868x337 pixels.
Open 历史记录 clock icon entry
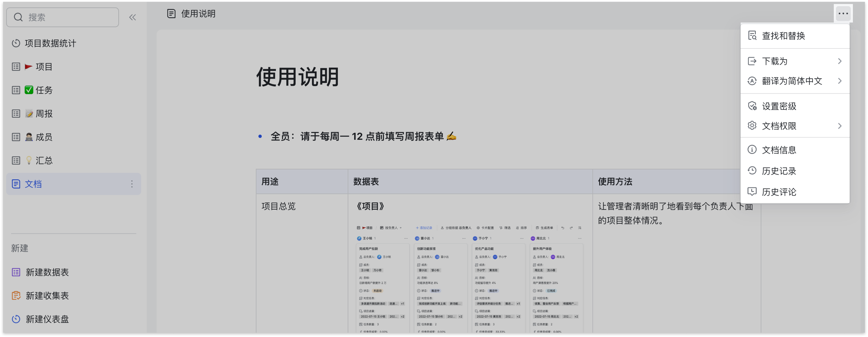[x=752, y=171]
